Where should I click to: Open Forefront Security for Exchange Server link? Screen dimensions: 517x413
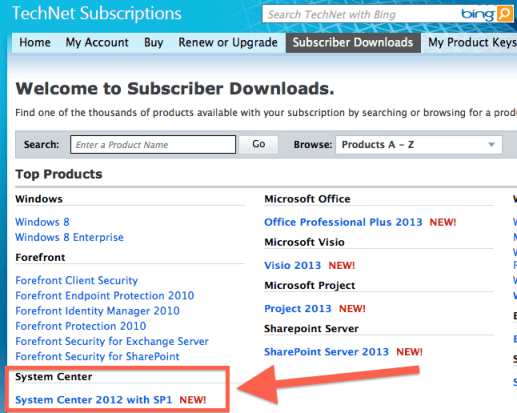(112, 341)
